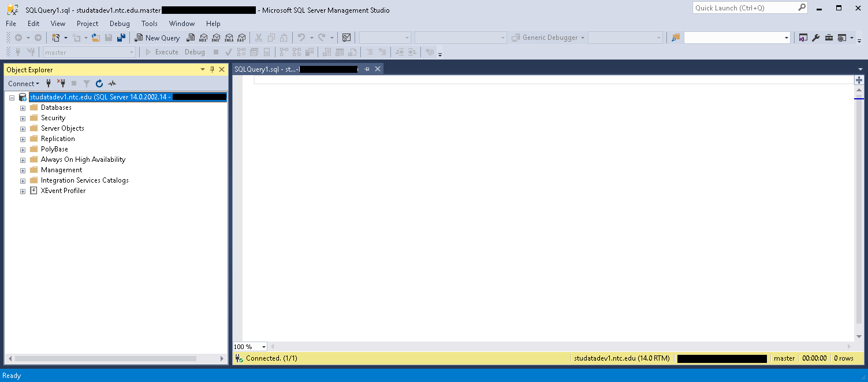Image resolution: width=868 pixels, height=382 pixels.
Task: Open a Database Engine Query from the toolbar
Action: click(x=190, y=38)
